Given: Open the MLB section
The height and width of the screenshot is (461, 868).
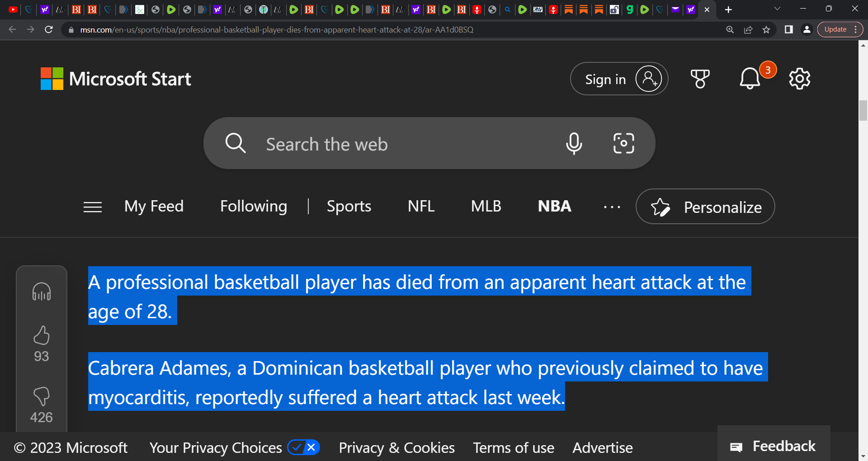Looking at the screenshot, I should coord(486,207).
